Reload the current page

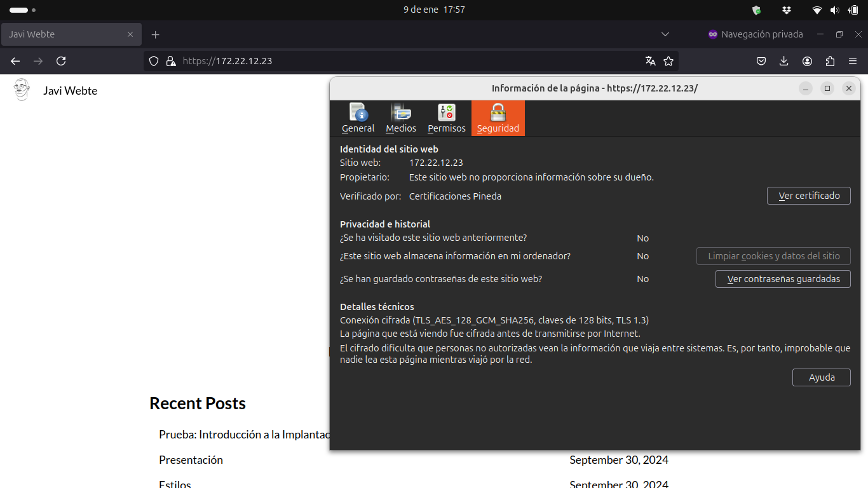point(61,61)
